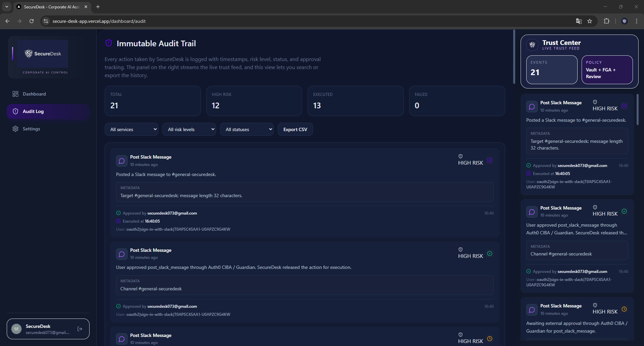Image resolution: width=644 pixels, height=346 pixels.
Task: Open the browser Extensions menu
Action: (606, 21)
